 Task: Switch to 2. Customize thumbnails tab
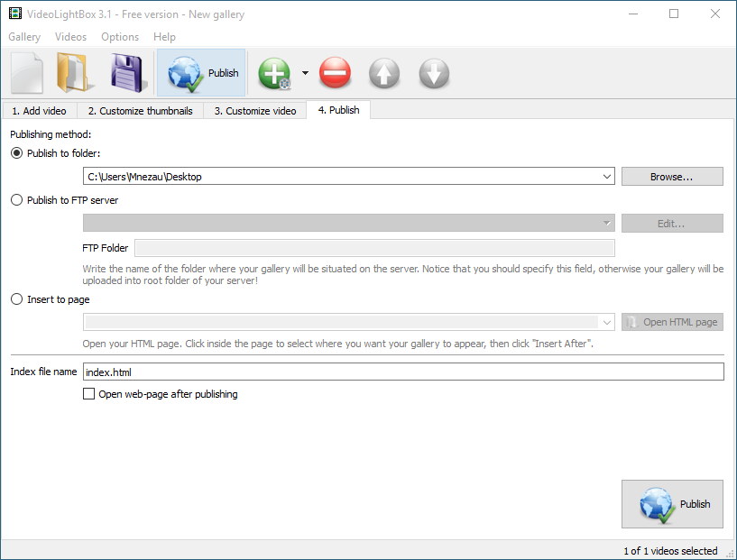(140, 111)
